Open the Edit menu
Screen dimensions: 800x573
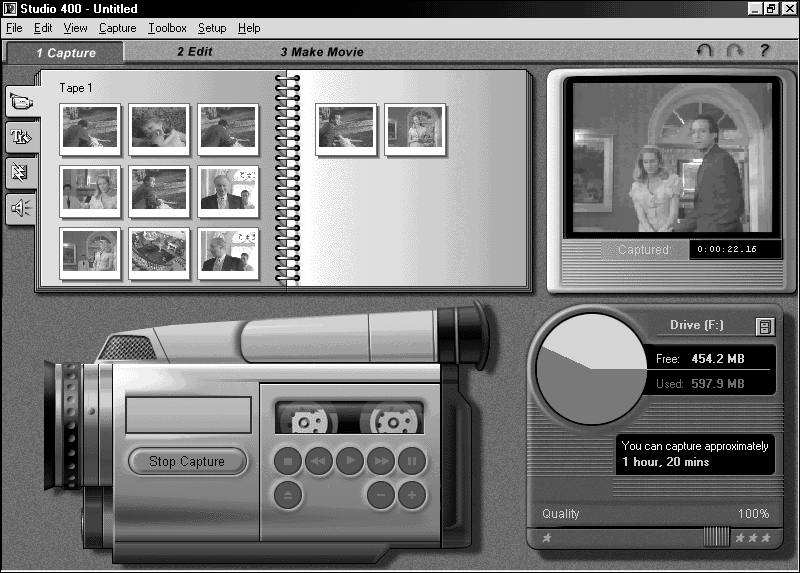43,28
